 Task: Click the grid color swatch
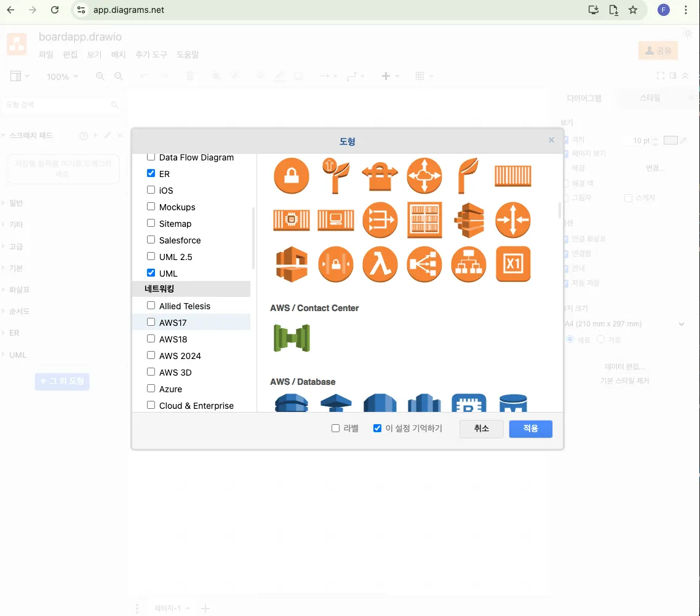(670, 140)
